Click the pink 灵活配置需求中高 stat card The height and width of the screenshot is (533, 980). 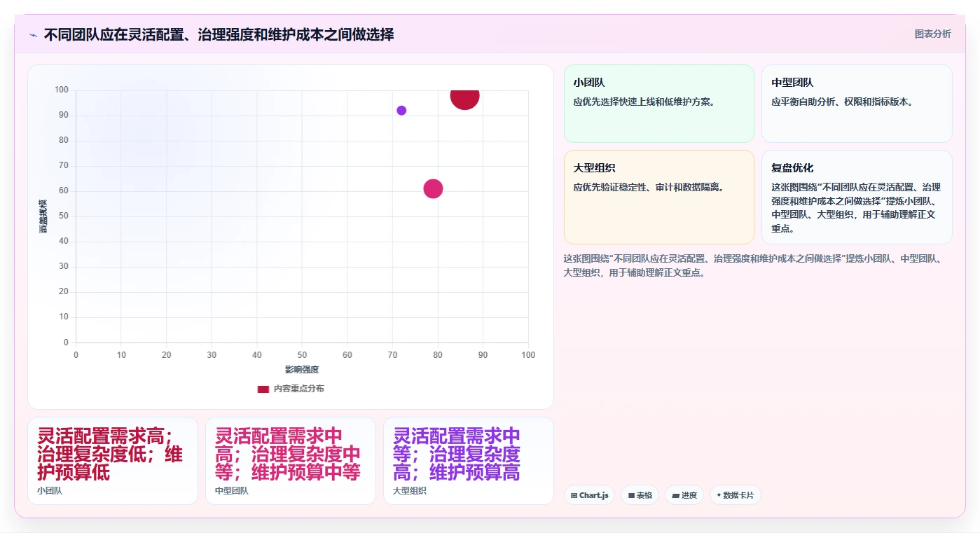tap(291, 461)
